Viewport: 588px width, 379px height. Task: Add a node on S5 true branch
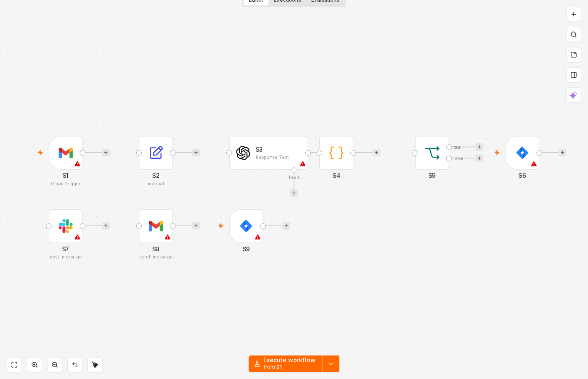(479, 147)
